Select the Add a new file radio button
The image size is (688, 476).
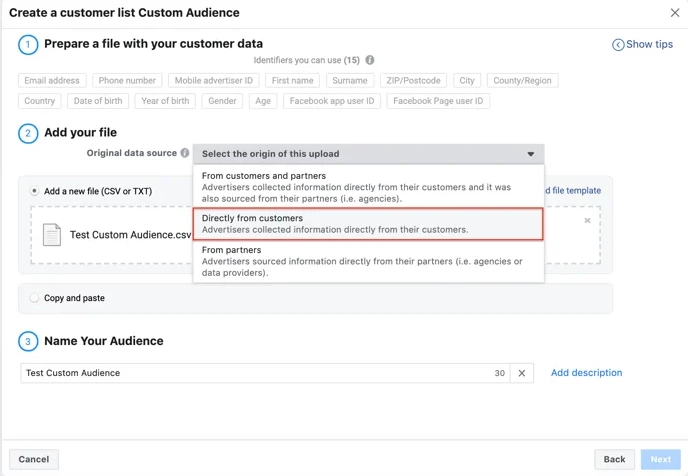pos(35,190)
